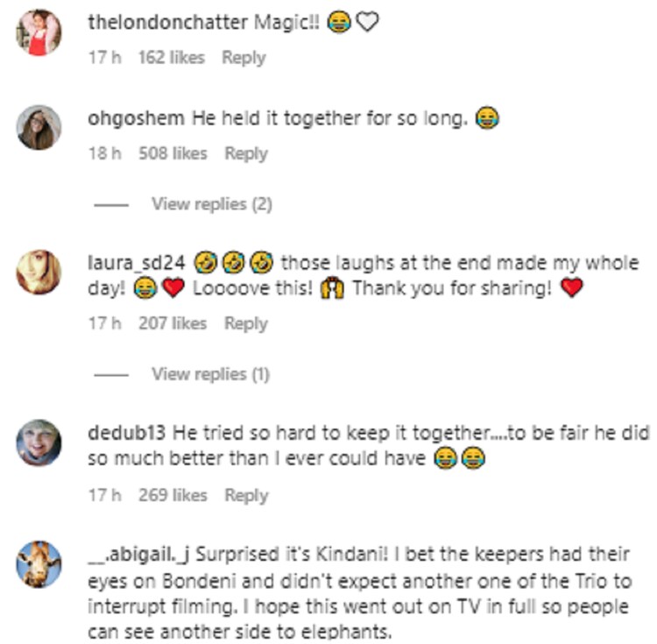Open thelondonchatter's profile picture
The height and width of the screenshot is (644, 657).
tap(39, 32)
